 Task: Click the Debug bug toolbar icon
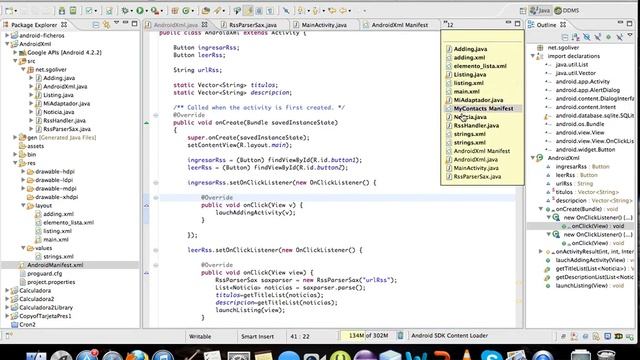(x=125, y=11)
